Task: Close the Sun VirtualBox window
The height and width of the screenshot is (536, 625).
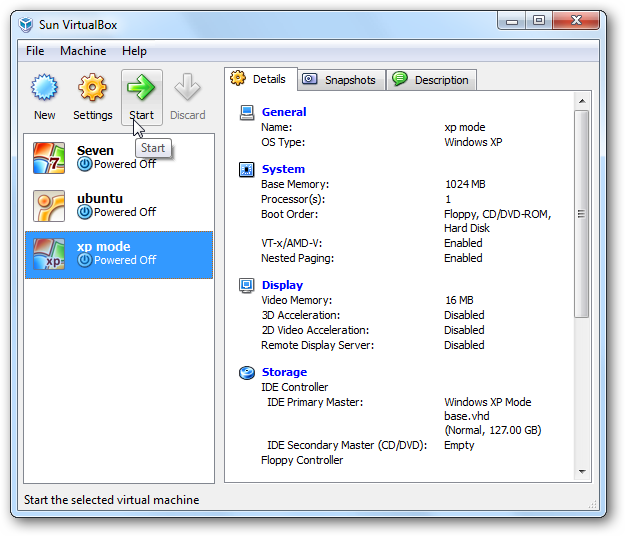Action: [576, 20]
